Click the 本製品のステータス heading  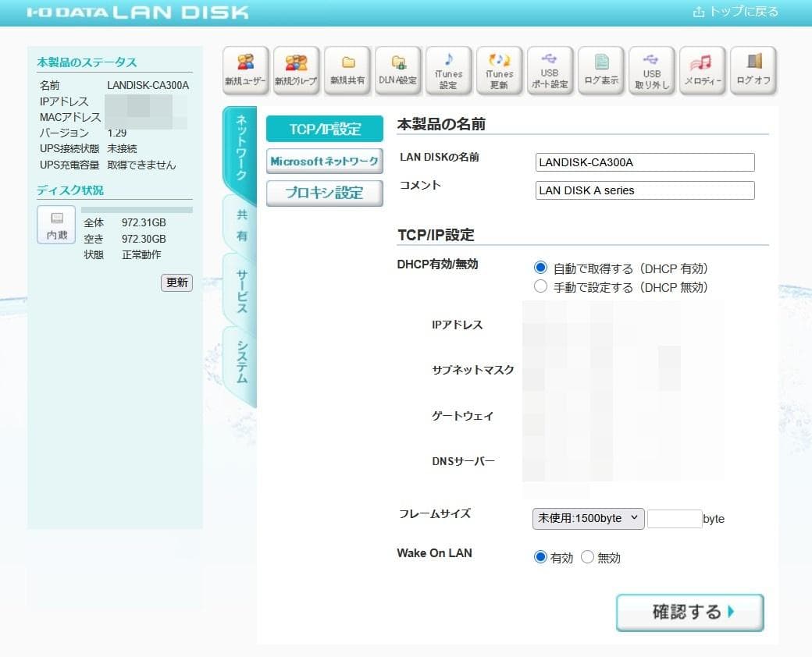click(x=87, y=62)
